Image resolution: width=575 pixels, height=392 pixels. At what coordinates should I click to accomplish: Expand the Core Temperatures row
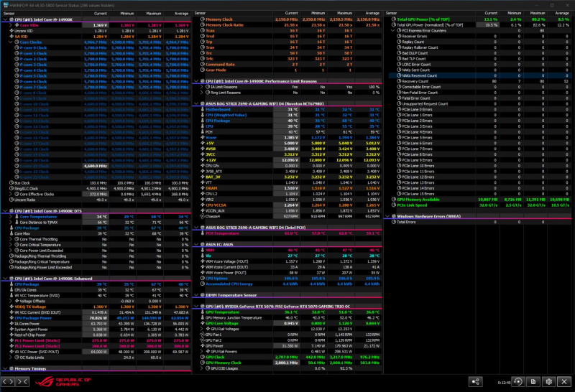(11, 217)
